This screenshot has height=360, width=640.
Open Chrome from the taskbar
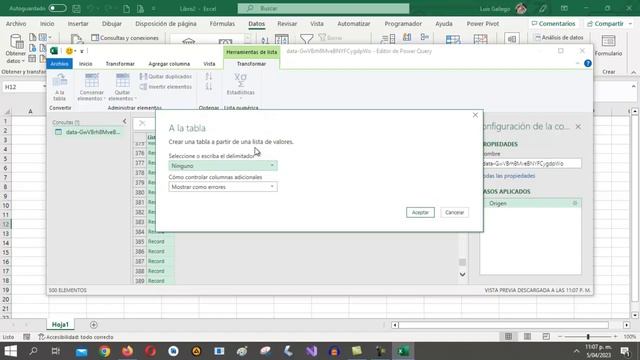[x=104, y=351]
